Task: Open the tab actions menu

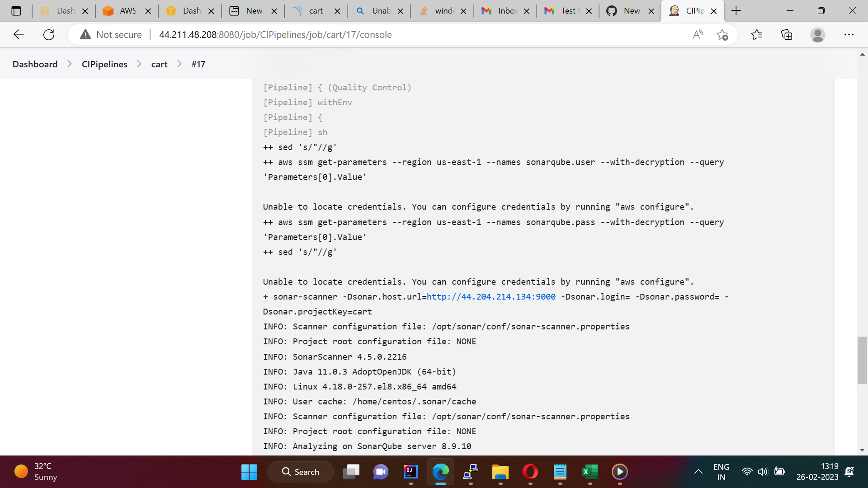Action: pos(17,10)
